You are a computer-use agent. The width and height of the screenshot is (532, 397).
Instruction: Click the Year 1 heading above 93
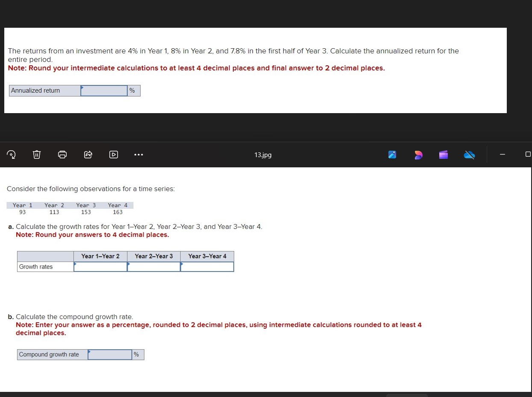pyautogui.click(x=23, y=205)
